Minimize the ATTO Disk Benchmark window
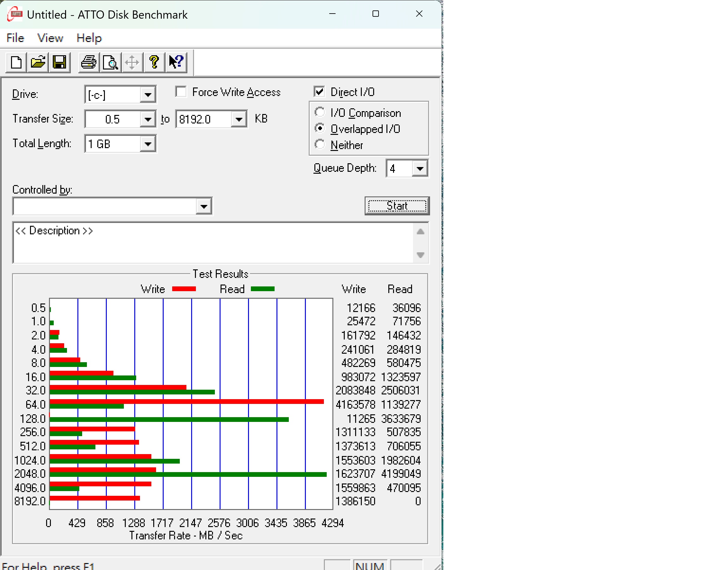The width and height of the screenshot is (728, 570). (332, 14)
